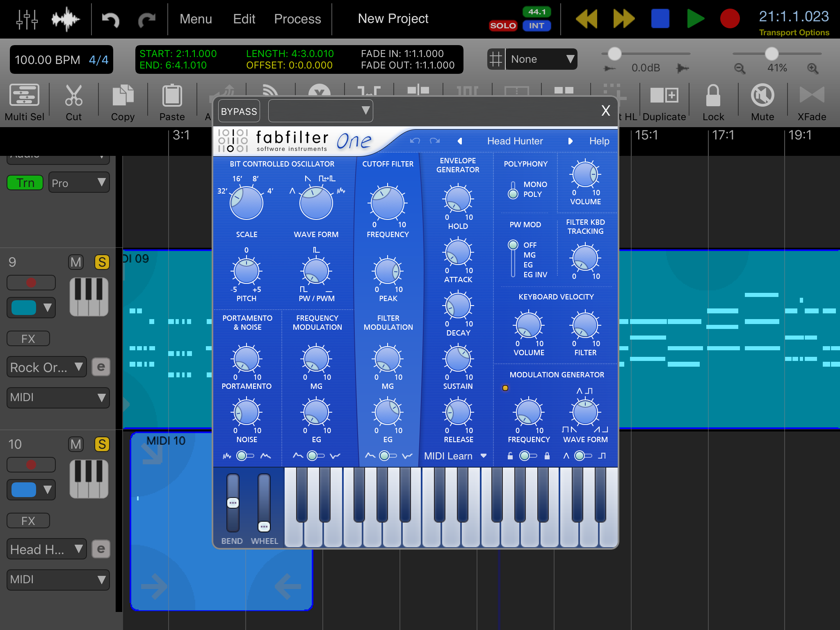Click the redo arrow in top bar
Image resolution: width=840 pixels, height=630 pixels.
(146, 19)
